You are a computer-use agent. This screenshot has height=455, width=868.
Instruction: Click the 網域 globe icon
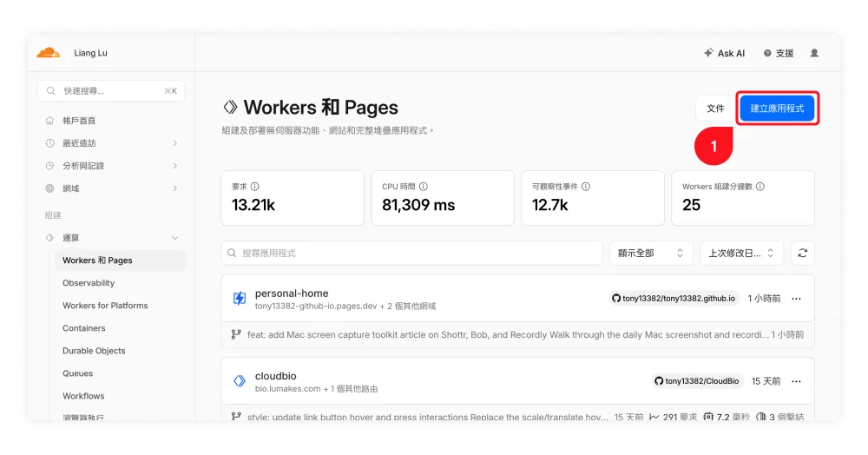click(x=49, y=188)
